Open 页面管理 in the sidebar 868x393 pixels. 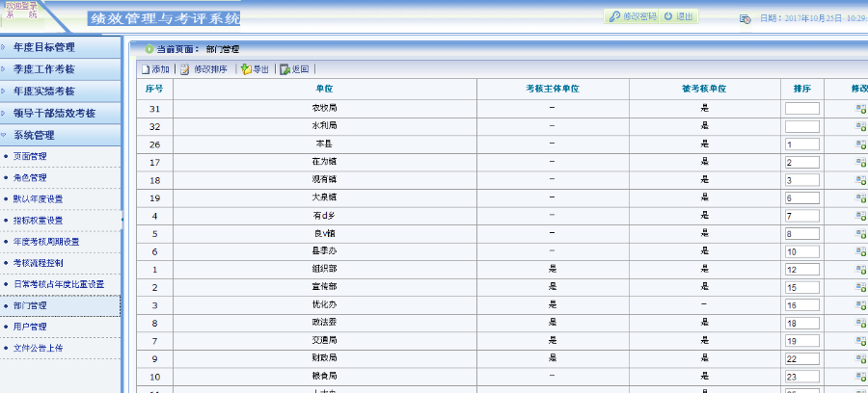click(30, 156)
